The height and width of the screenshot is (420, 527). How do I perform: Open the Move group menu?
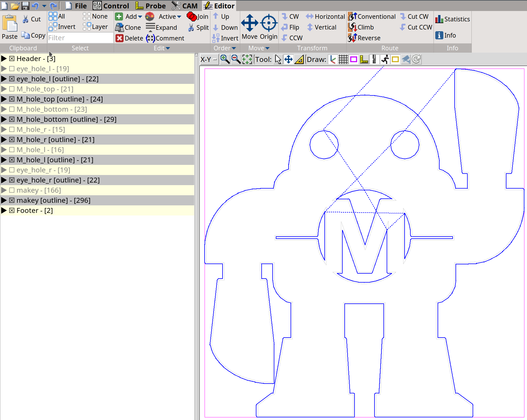[x=259, y=48]
